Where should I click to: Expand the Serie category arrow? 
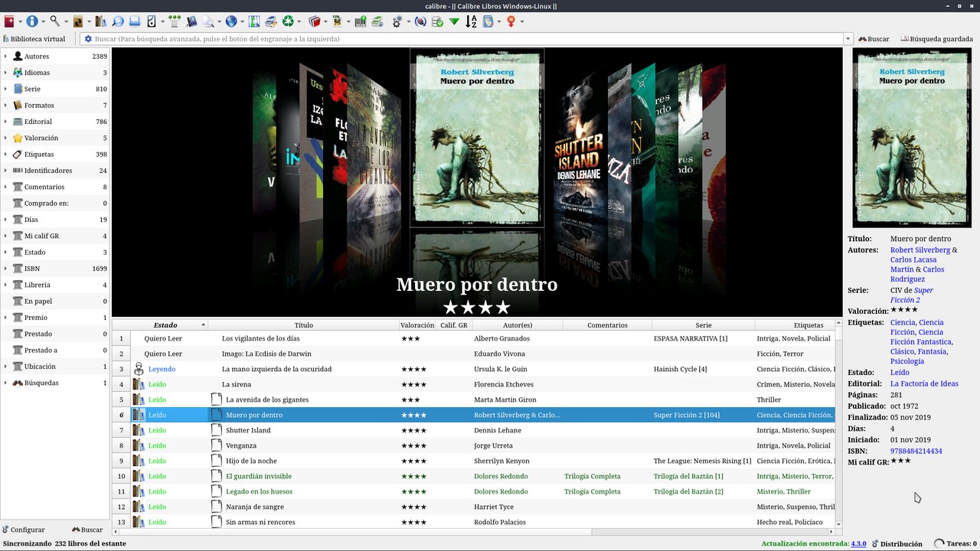5,89
